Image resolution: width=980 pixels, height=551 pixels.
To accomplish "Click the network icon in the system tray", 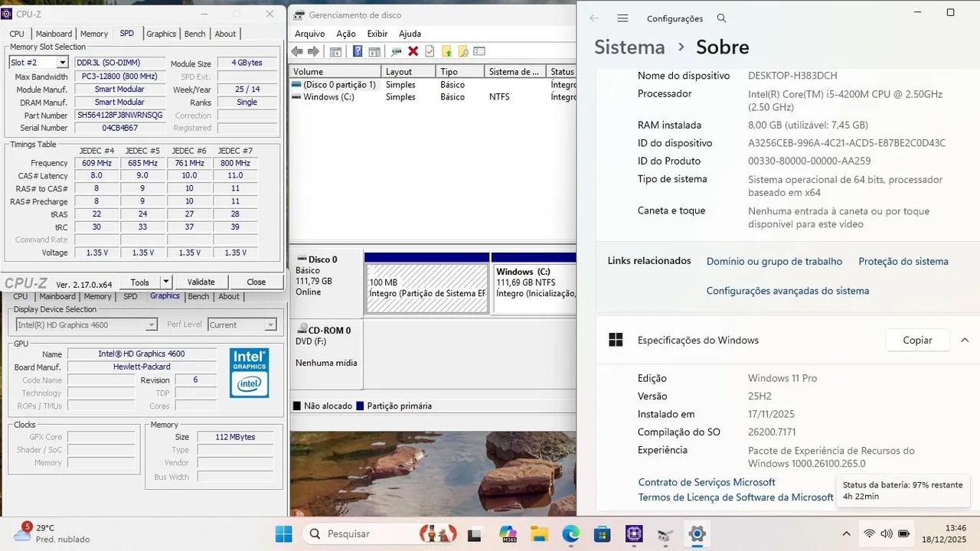I will (871, 533).
